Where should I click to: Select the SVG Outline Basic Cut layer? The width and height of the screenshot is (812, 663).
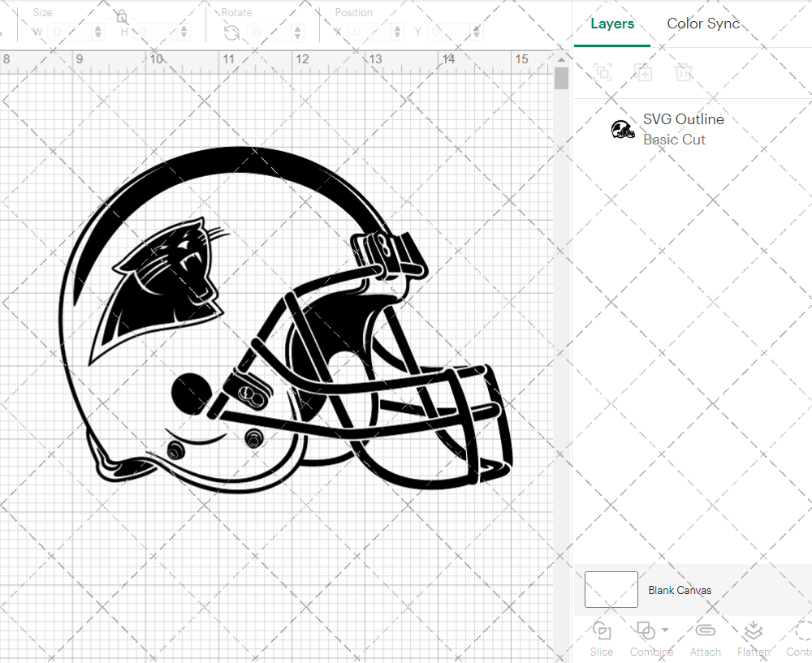coord(683,129)
